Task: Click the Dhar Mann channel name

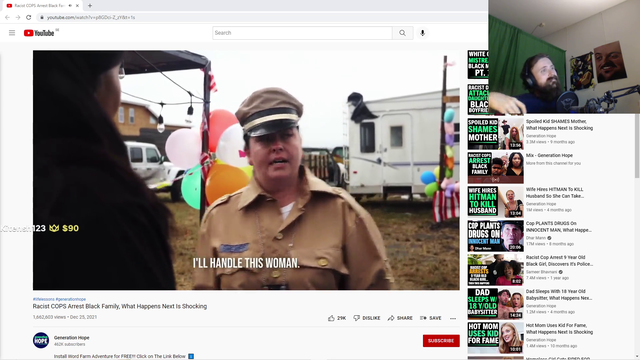Action: click(536, 238)
